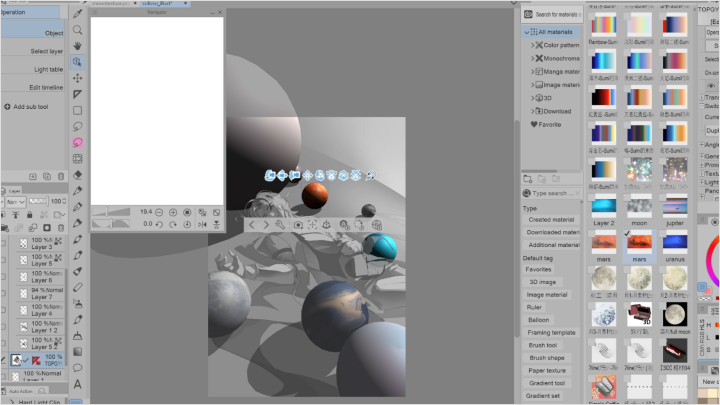Viewport: 720px width, 405px height.
Task: Expand the Color pattern folder
Action: (x=534, y=45)
